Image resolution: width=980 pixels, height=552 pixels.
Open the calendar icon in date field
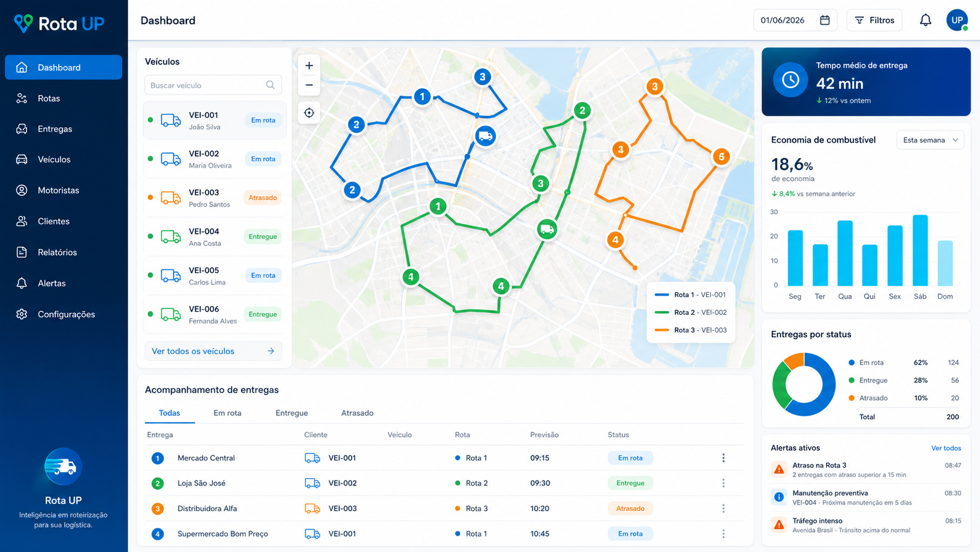tap(825, 21)
